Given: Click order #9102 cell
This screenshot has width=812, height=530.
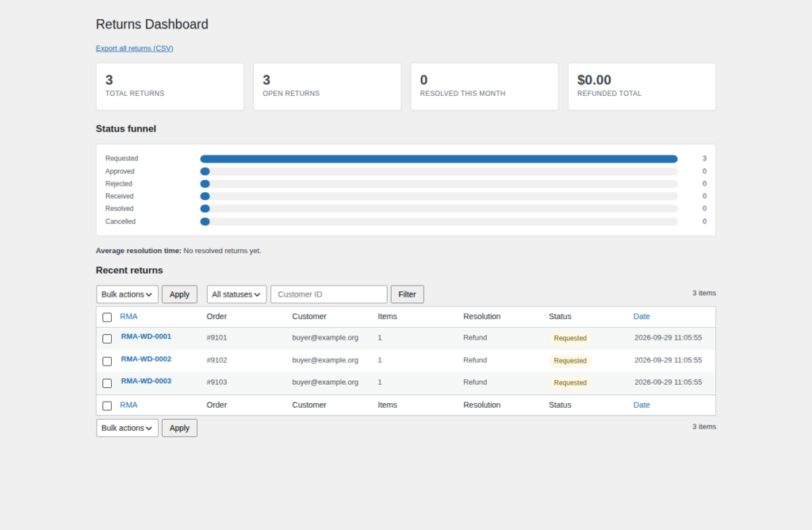Looking at the screenshot, I should point(217,360).
